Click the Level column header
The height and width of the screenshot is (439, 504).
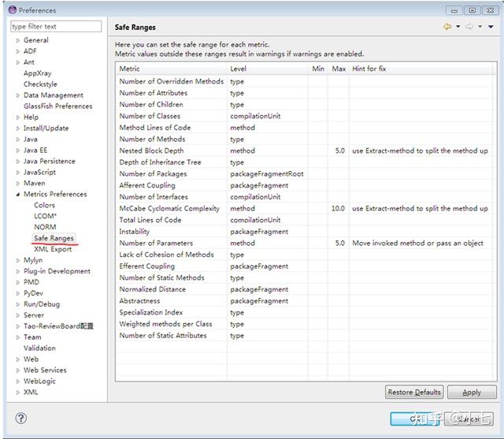268,69
